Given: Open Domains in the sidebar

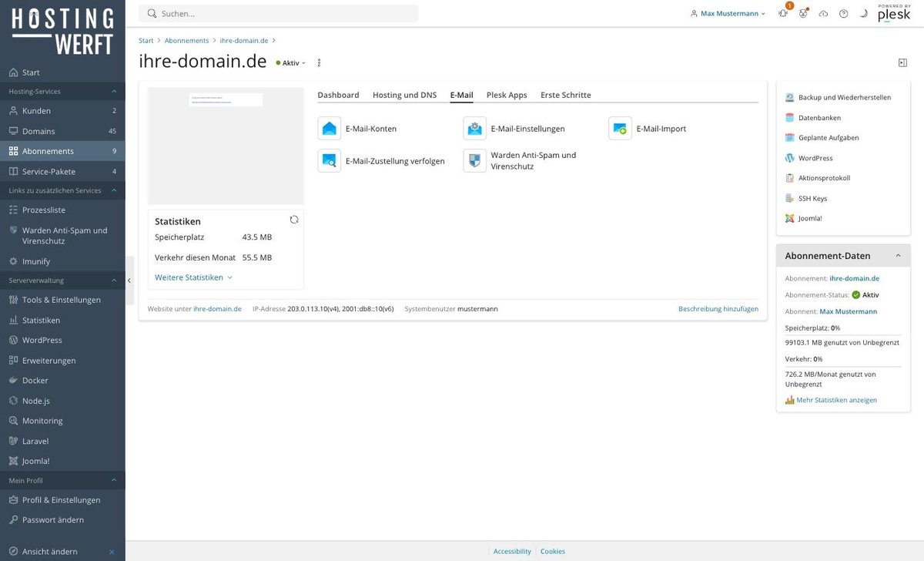Looking at the screenshot, I should (62, 131).
